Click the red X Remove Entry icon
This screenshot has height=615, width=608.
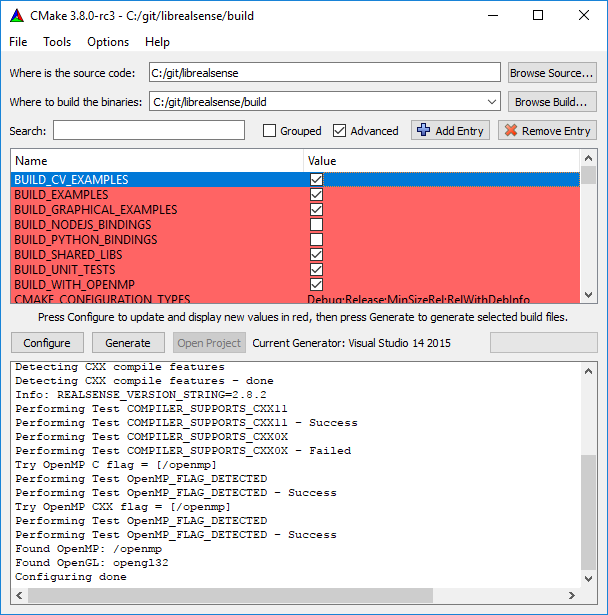pos(511,131)
